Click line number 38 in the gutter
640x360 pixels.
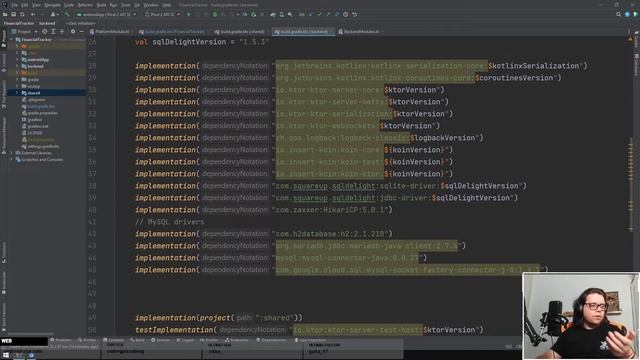[92, 186]
